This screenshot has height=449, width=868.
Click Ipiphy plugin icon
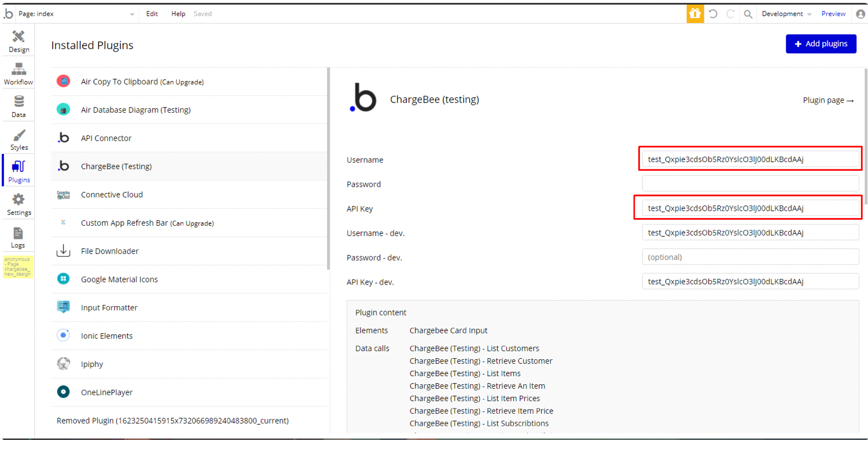coord(64,364)
